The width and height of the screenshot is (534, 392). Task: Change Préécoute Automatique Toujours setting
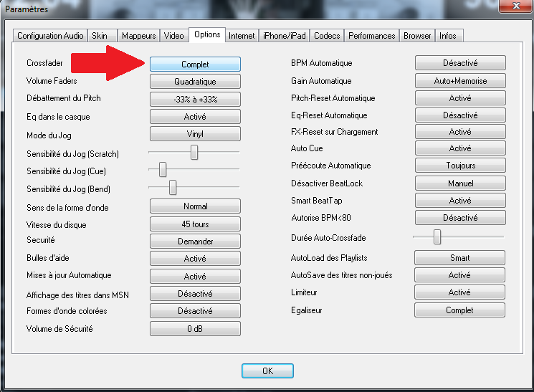(x=460, y=165)
